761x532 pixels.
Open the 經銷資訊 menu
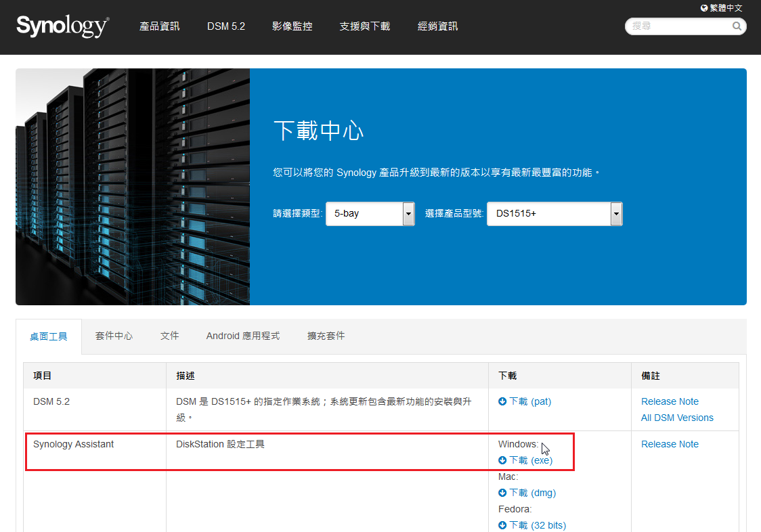pyautogui.click(x=438, y=26)
